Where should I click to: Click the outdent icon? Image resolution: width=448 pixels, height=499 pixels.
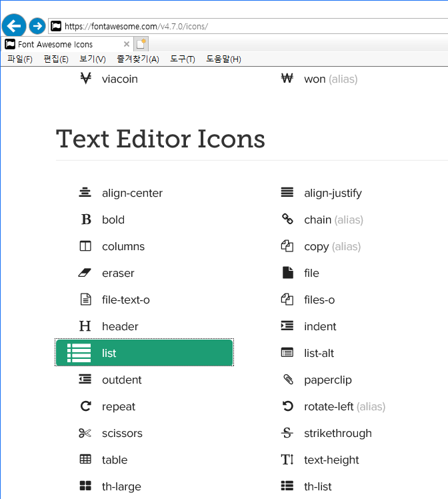click(85, 380)
